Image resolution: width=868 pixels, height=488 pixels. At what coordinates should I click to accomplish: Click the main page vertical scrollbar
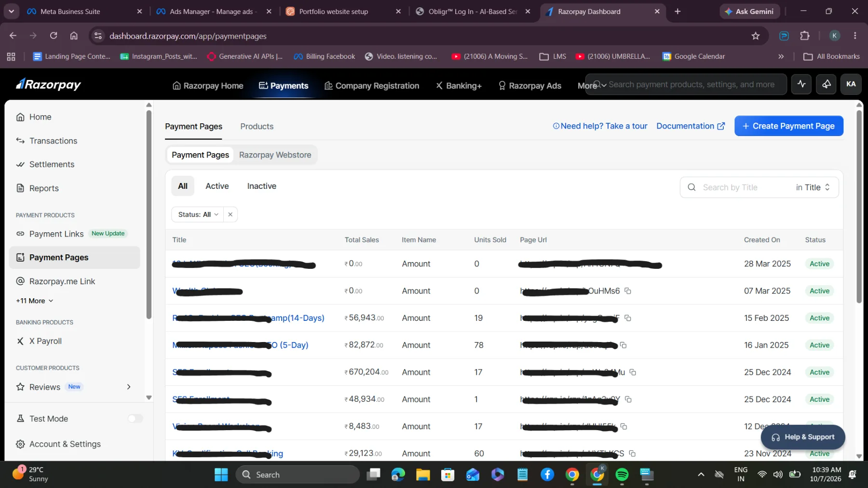(x=859, y=207)
